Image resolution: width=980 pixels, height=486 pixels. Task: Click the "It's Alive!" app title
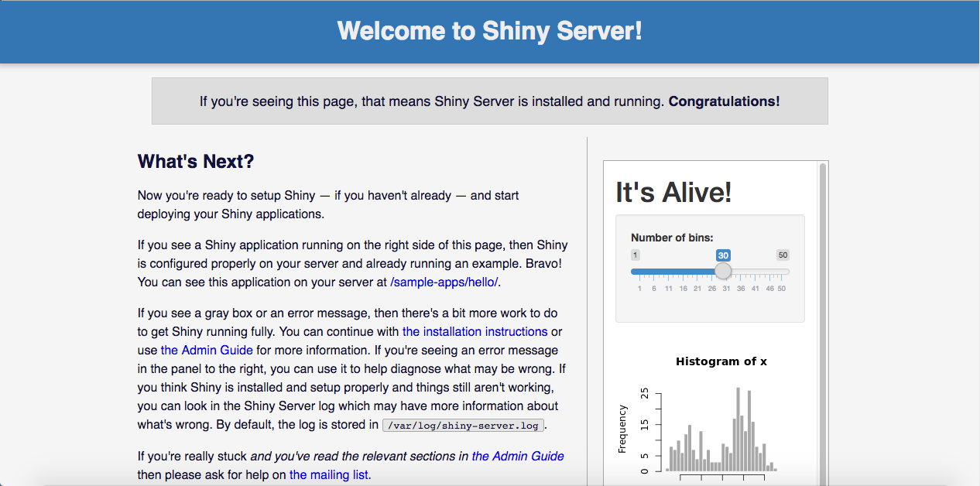673,192
